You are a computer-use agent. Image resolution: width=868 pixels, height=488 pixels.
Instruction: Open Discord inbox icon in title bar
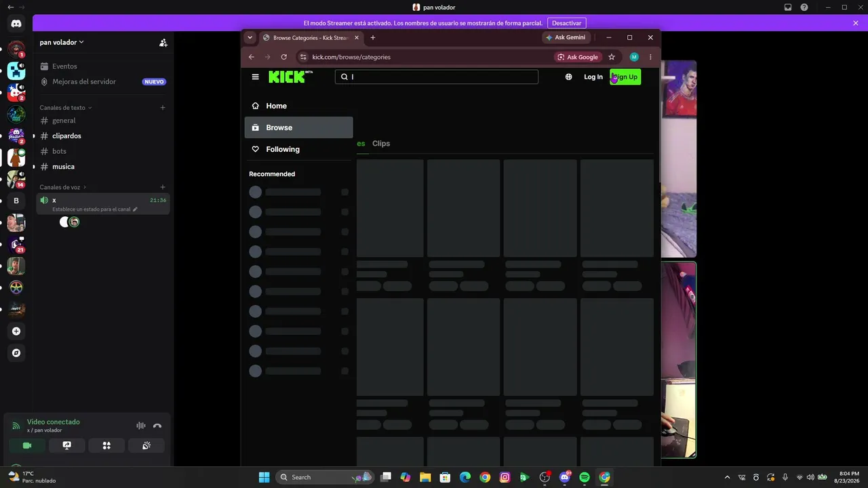click(x=788, y=7)
